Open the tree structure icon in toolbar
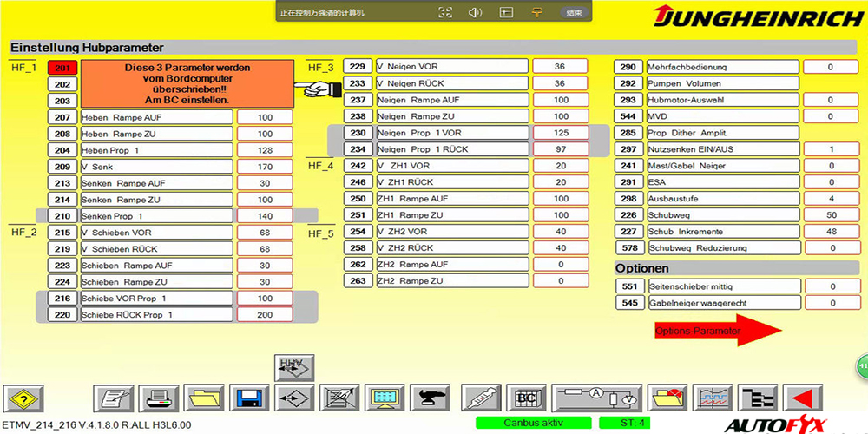The width and height of the screenshot is (868, 434). click(758, 398)
